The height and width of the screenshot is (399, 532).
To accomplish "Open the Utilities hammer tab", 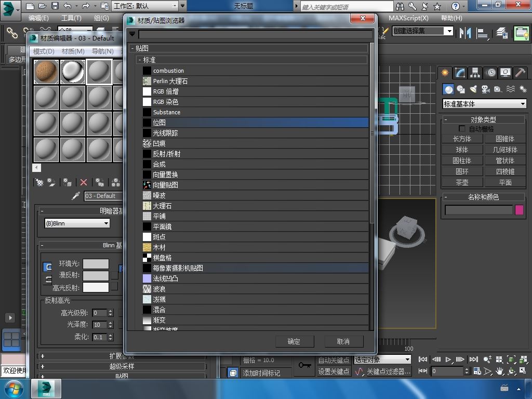I will coord(520,73).
